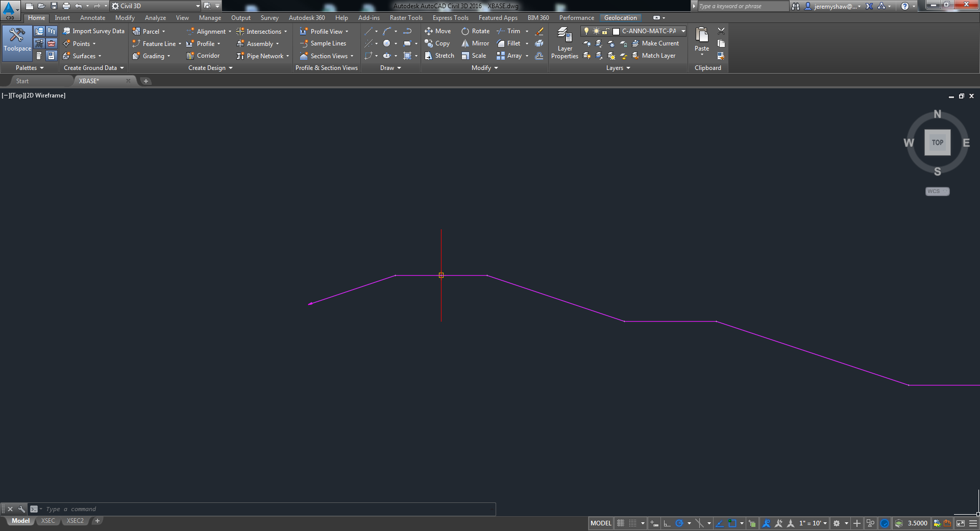Image resolution: width=980 pixels, height=531 pixels.
Task: Open the XSEC layout tab
Action: (x=48, y=521)
